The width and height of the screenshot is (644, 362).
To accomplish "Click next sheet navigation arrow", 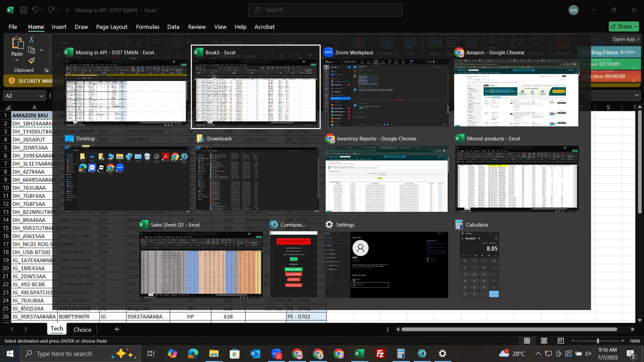I will click(x=25, y=329).
